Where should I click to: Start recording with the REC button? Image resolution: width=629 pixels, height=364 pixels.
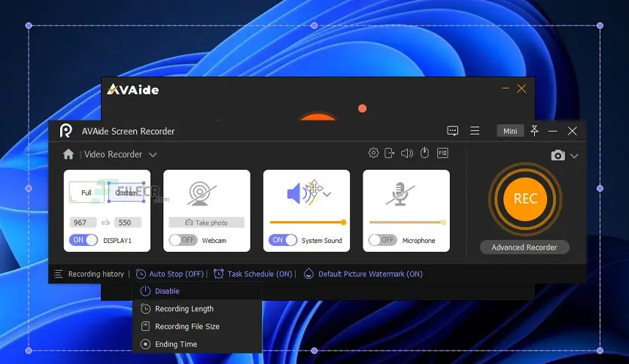coord(525,199)
